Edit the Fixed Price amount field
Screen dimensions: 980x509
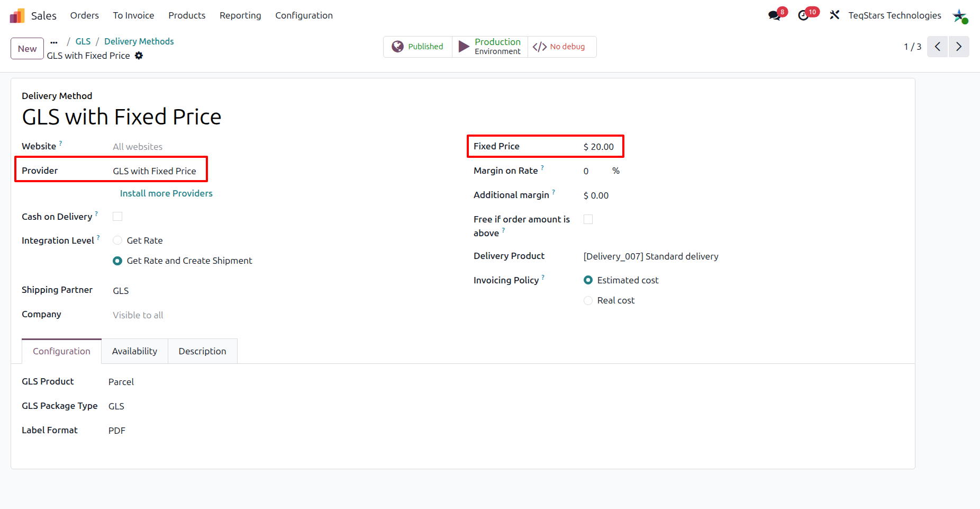[599, 147]
